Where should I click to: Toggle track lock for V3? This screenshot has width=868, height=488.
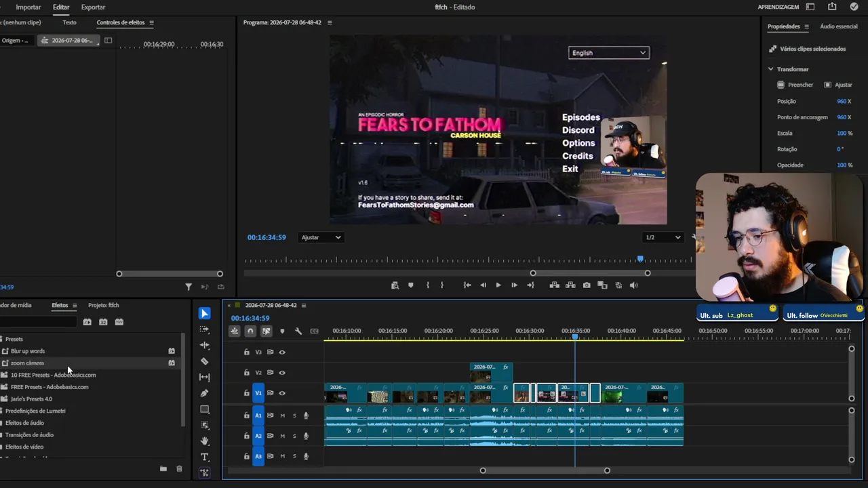[247, 352]
